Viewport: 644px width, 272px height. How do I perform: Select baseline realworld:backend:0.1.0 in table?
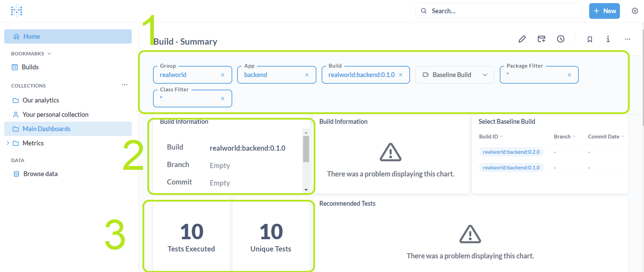(x=511, y=168)
